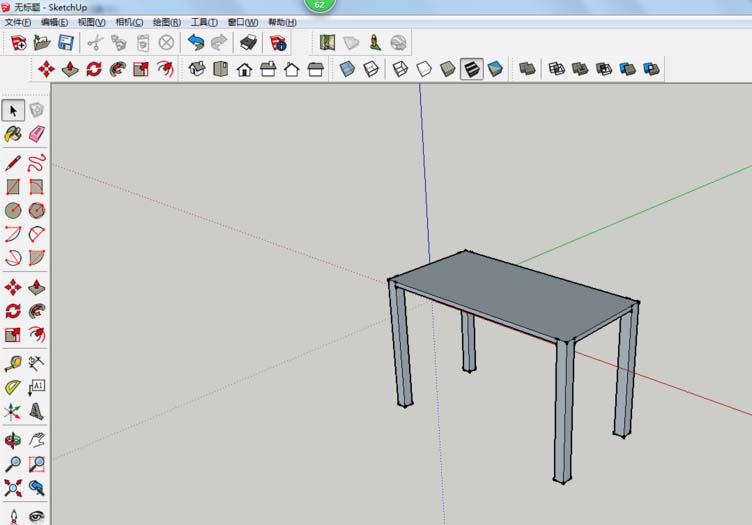Click the Split solid tool
Viewport: 752px width, 525px height.
click(651, 69)
